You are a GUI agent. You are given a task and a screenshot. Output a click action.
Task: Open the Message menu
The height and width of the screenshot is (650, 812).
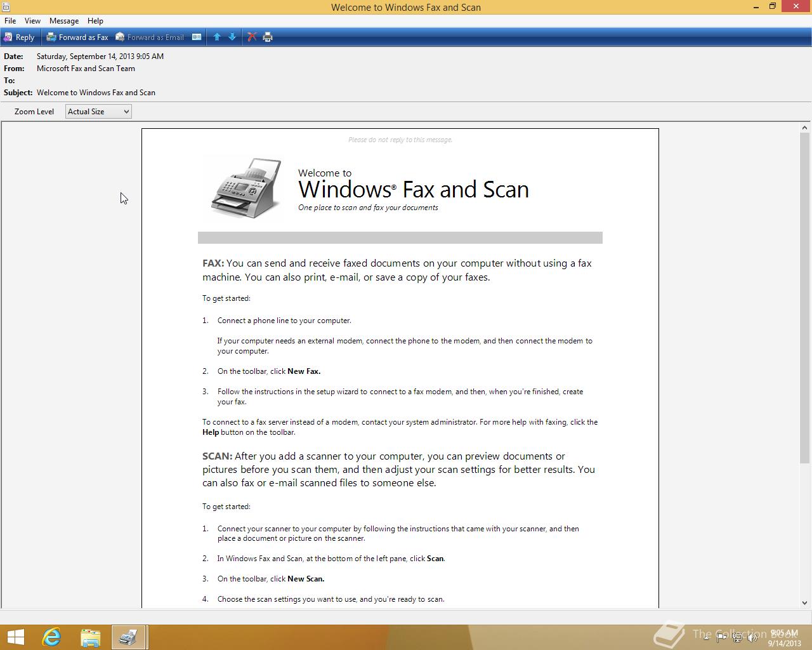64,21
